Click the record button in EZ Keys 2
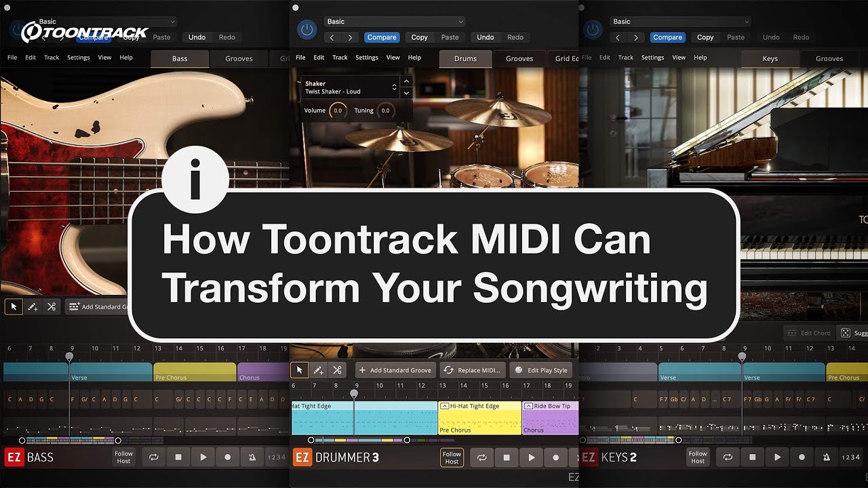Image resolution: width=868 pixels, height=488 pixels. (x=802, y=457)
